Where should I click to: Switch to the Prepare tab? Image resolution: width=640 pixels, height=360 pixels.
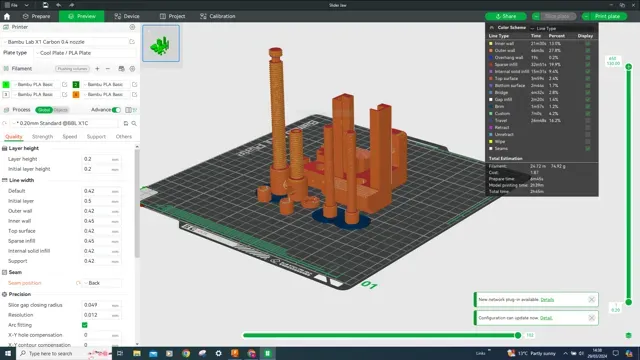click(x=36, y=16)
